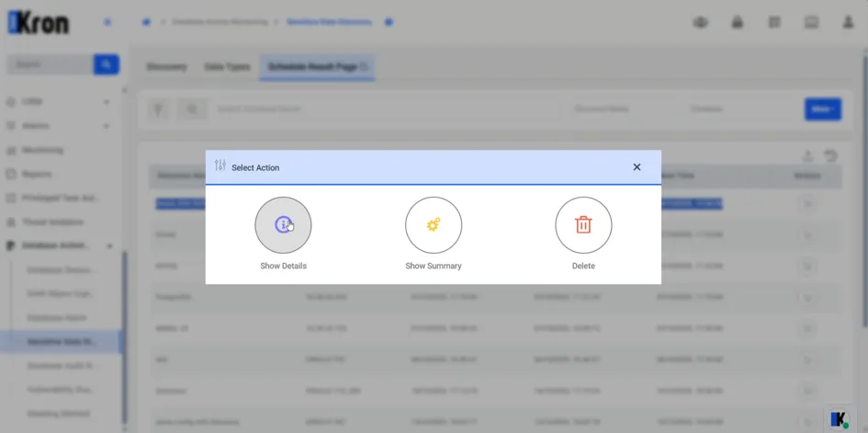Click the 'Show Details' label text
The height and width of the screenshot is (433, 868).
(x=284, y=266)
